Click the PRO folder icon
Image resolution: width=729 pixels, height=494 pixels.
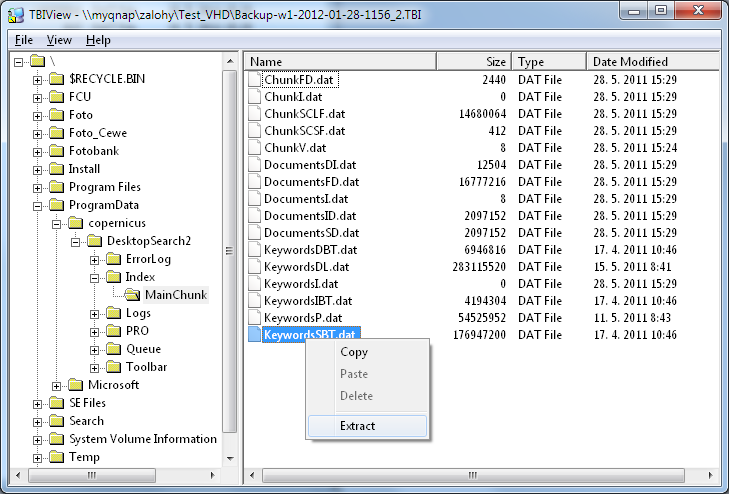coord(113,331)
